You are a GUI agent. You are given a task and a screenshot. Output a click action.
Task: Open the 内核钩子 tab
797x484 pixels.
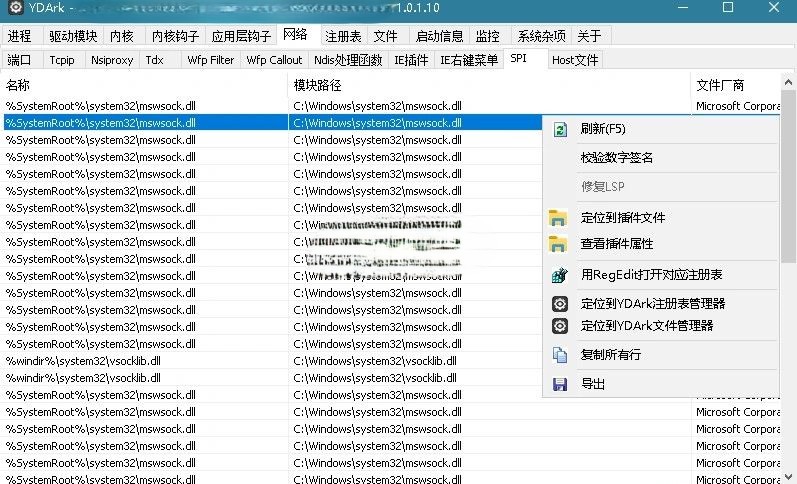tap(175, 36)
